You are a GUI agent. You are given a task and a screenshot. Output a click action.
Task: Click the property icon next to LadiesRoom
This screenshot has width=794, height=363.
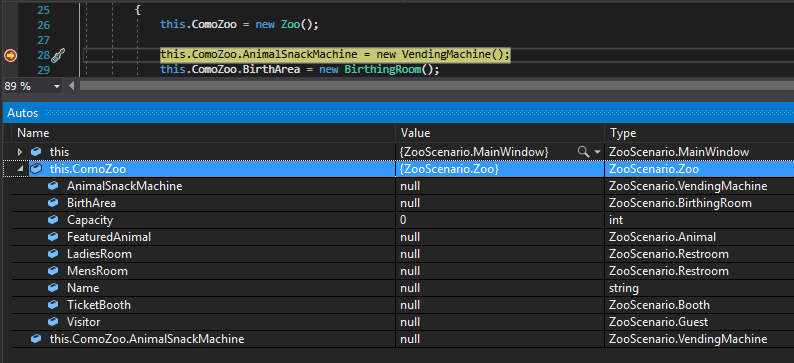tap(53, 254)
